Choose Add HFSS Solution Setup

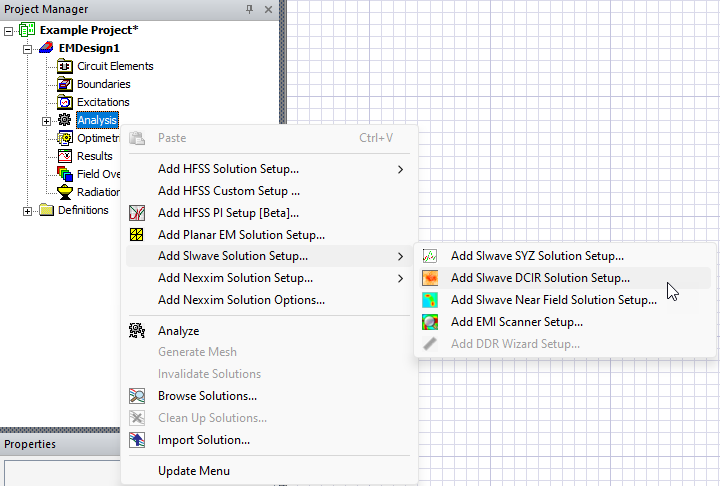point(269,169)
